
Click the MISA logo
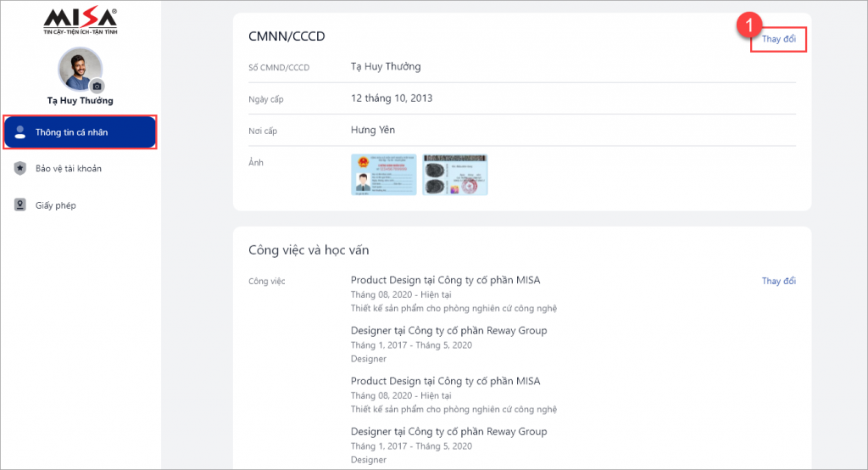pos(81,21)
